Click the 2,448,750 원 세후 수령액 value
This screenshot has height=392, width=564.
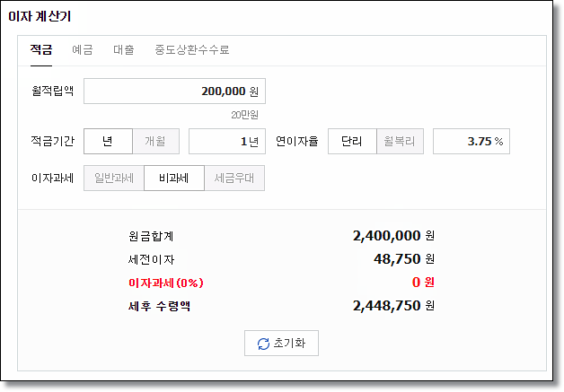click(x=393, y=306)
